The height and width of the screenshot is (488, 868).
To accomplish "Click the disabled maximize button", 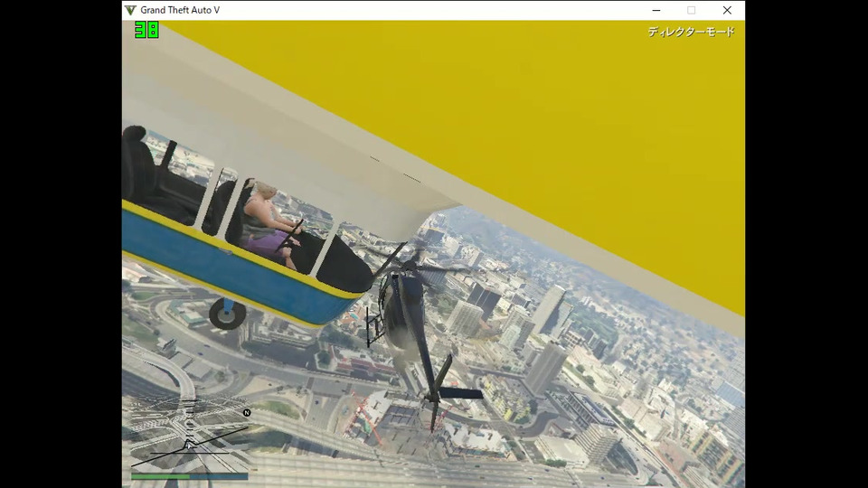I will click(691, 10).
